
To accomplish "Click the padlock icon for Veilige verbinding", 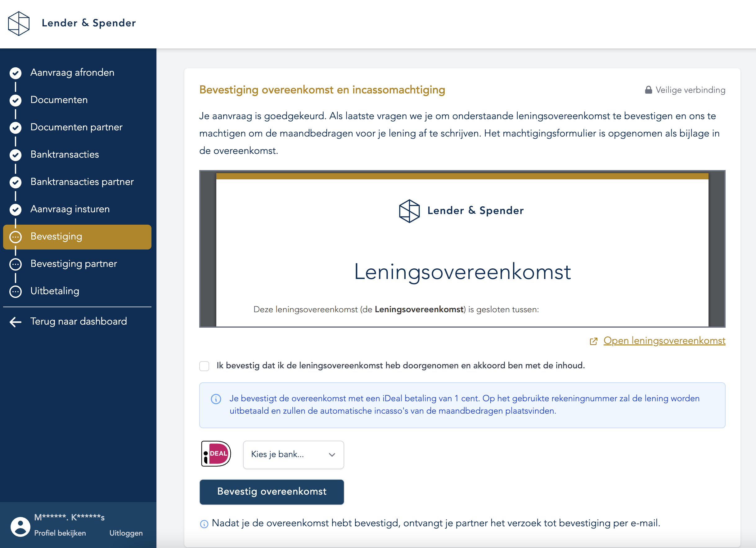I will [648, 90].
